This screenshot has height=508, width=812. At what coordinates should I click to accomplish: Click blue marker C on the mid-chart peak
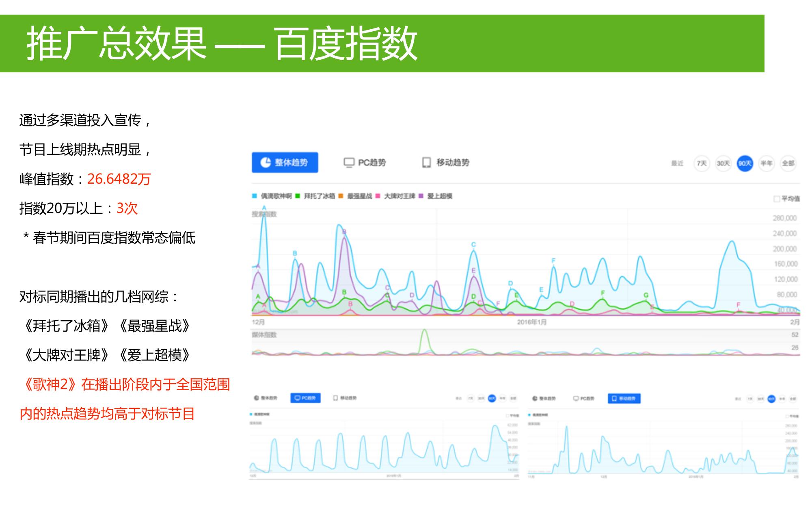point(473,245)
